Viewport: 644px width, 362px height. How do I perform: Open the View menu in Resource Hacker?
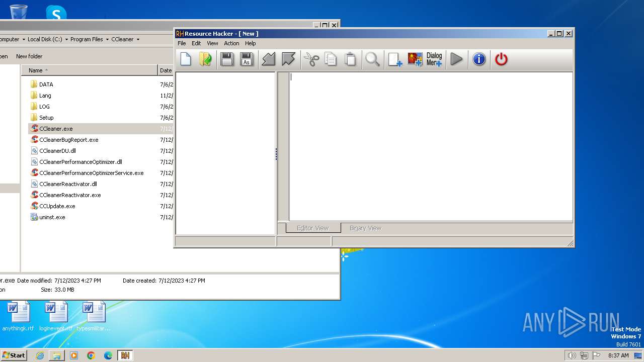(212, 43)
